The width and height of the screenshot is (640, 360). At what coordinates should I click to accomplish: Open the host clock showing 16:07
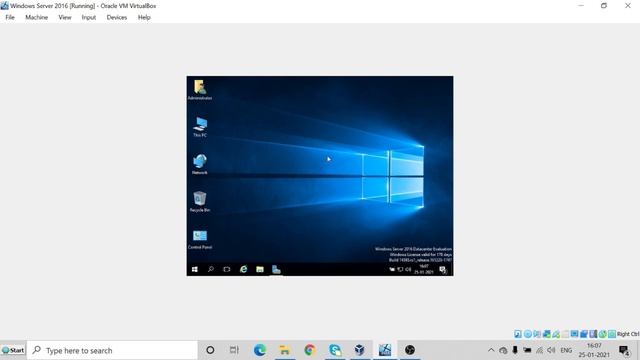[594, 350]
